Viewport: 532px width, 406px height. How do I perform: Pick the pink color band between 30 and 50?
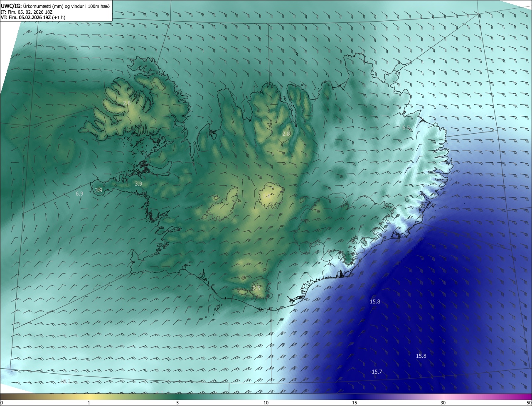coord(486,397)
